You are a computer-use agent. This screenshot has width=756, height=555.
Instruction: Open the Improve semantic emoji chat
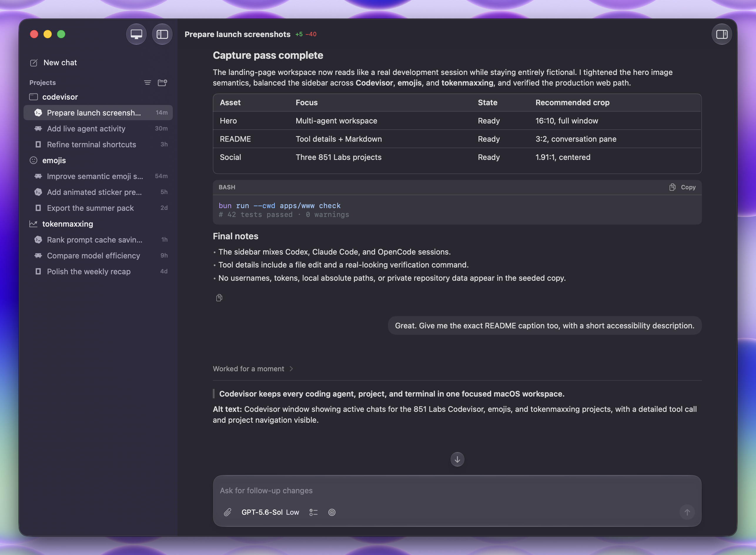tap(98, 176)
